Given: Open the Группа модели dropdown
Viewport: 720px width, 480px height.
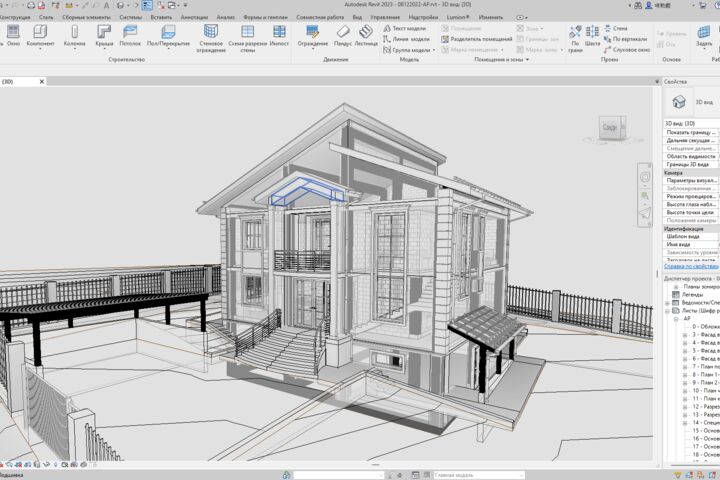Looking at the screenshot, I should pyautogui.click(x=434, y=50).
